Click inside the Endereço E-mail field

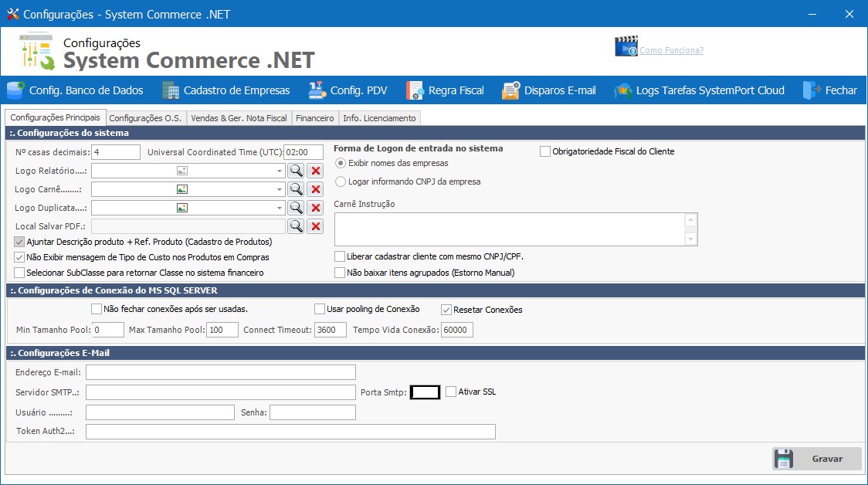pos(220,372)
